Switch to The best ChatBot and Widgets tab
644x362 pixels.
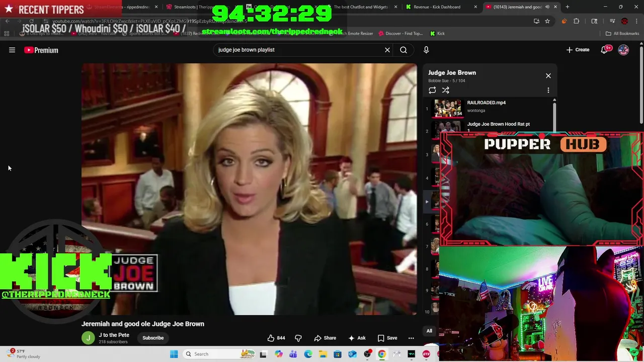click(360, 7)
